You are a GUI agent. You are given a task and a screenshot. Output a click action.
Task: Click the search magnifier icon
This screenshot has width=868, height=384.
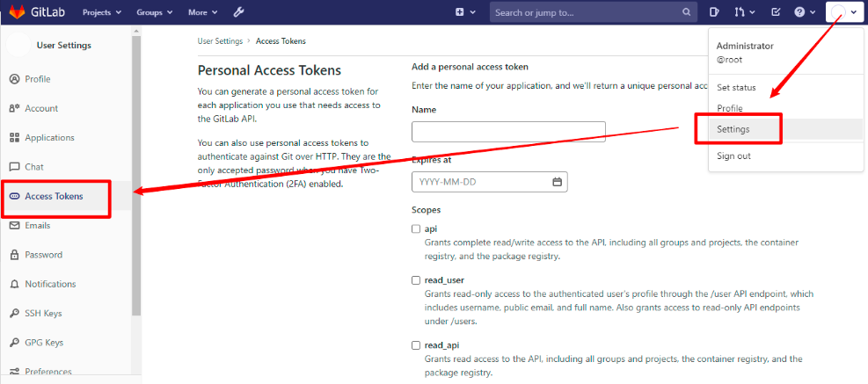[x=687, y=12]
